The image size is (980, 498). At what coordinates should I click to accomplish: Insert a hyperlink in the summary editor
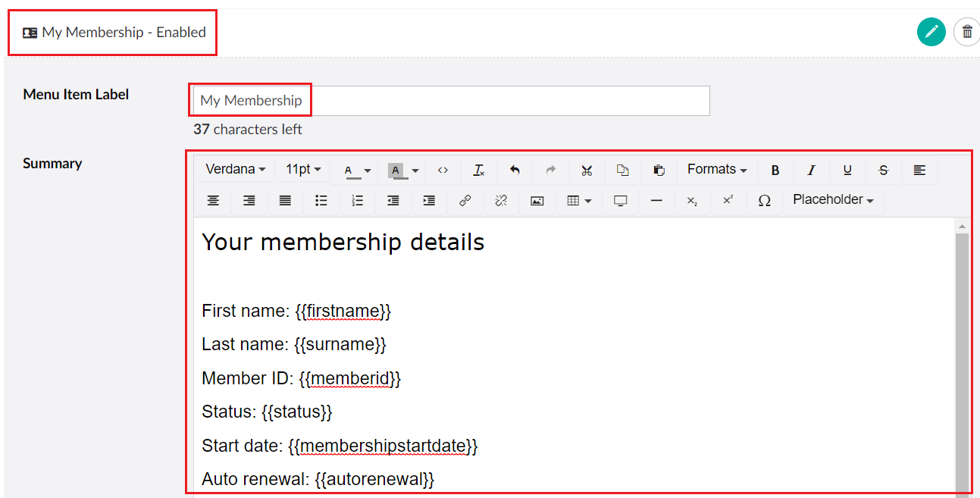click(x=465, y=200)
